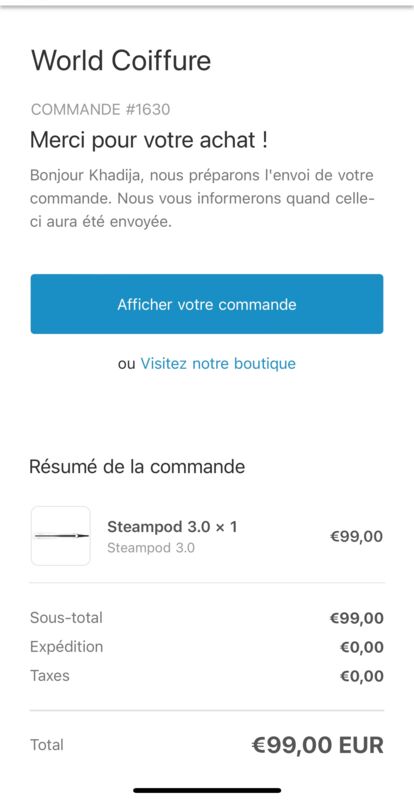Follow the Visitez notre boutique link
The width and height of the screenshot is (414, 800).
point(218,363)
